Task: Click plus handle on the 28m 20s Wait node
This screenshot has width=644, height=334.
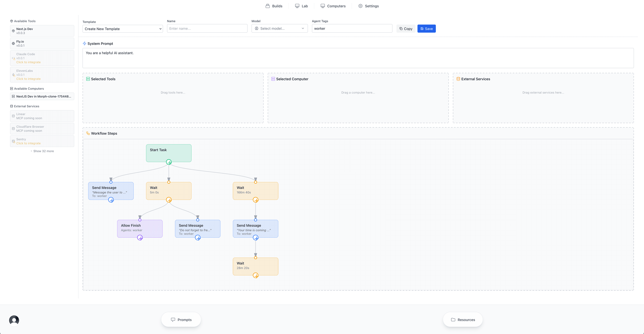Action: (255, 275)
